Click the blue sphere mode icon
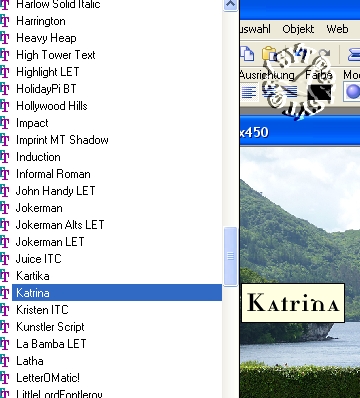 click(x=353, y=92)
